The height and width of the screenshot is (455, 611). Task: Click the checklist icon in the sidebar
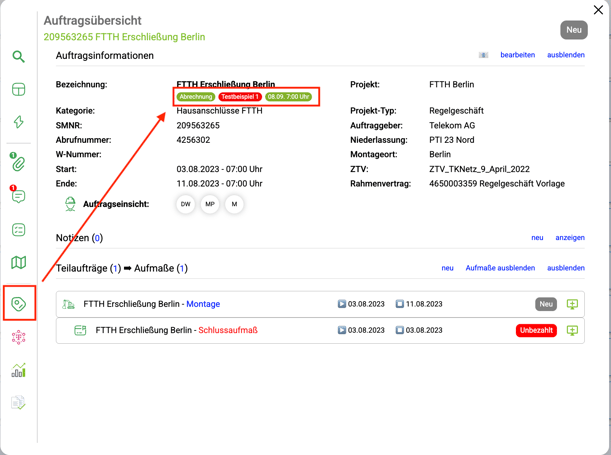[x=18, y=230]
